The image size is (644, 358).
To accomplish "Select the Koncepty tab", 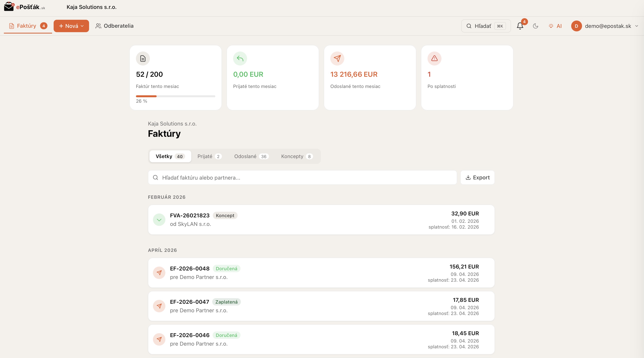I will pyautogui.click(x=296, y=156).
